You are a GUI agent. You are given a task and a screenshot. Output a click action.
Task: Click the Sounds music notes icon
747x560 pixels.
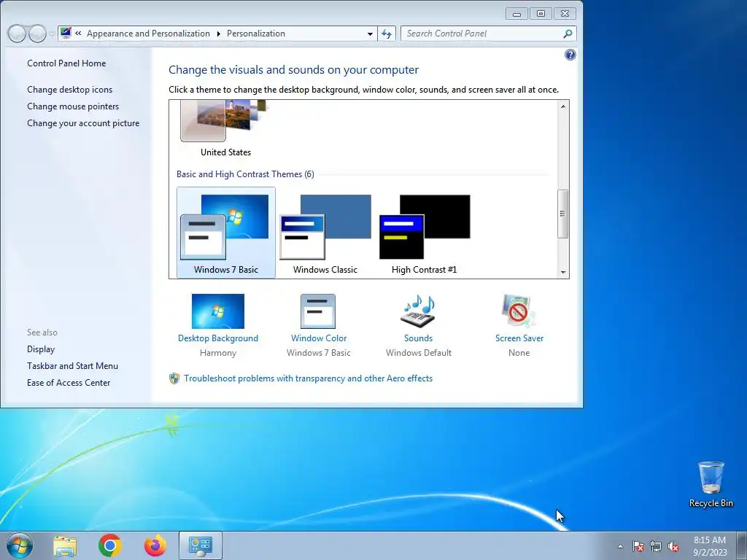click(419, 311)
